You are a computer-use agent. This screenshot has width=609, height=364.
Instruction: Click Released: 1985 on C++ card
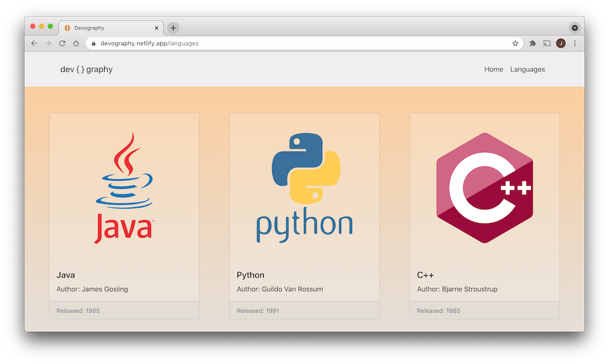coord(438,311)
